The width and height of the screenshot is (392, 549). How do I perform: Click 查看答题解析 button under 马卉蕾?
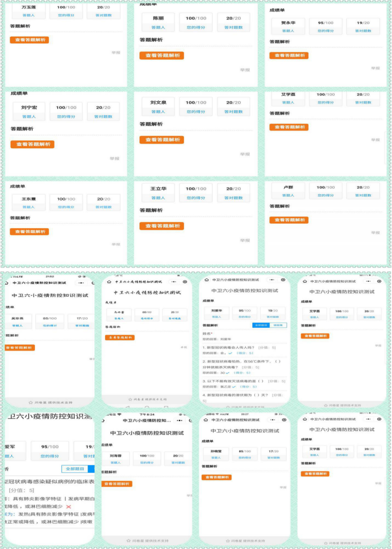pos(120,337)
